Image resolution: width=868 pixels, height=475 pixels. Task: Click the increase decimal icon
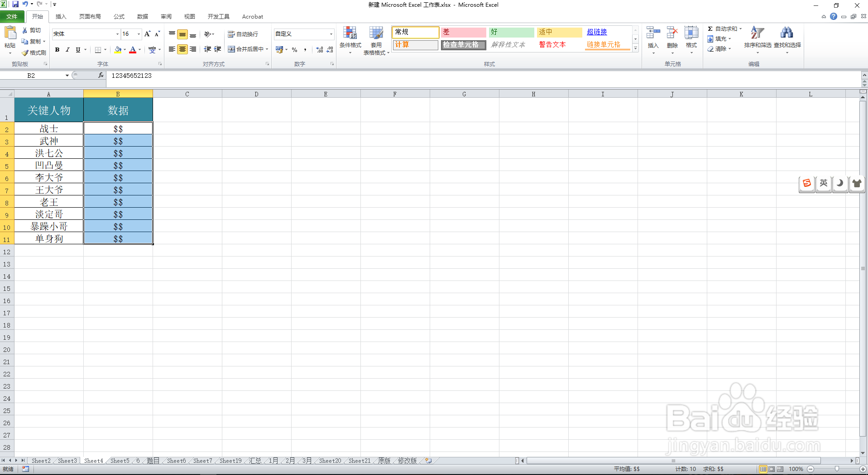click(x=320, y=49)
